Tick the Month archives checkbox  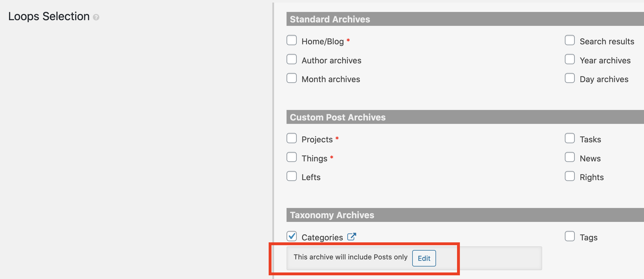(x=292, y=78)
